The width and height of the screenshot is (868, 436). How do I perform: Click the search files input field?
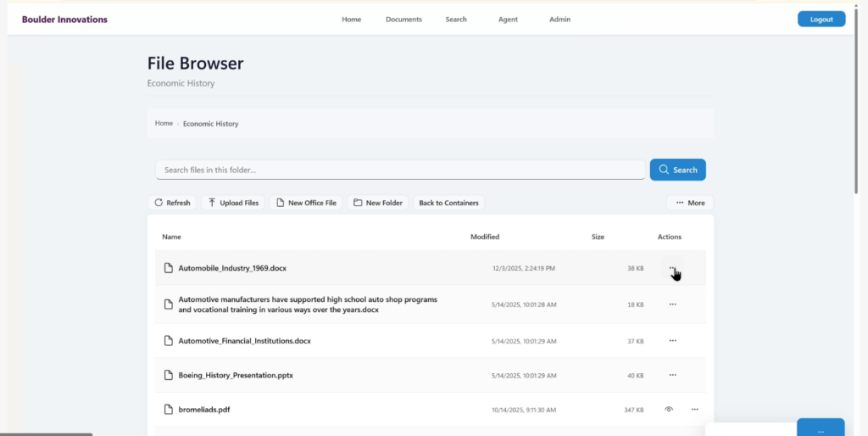tap(399, 170)
